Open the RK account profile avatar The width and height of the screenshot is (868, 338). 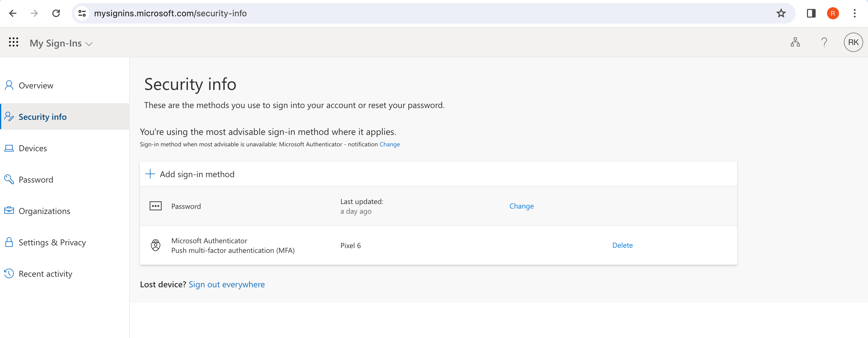[x=853, y=42]
